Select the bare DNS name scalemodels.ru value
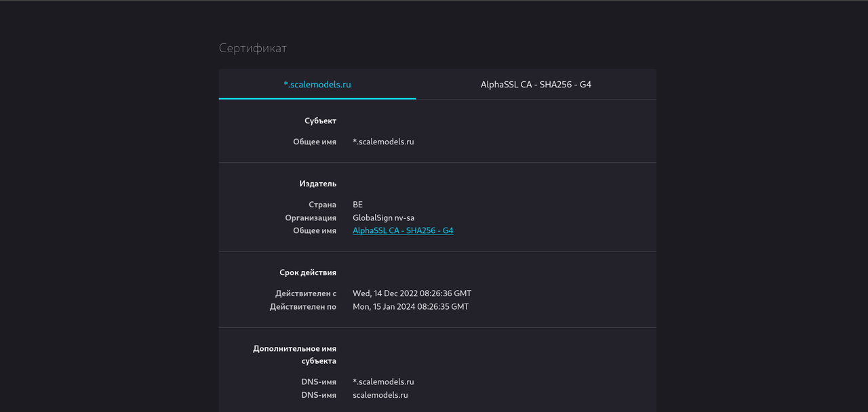This screenshot has width=868, height=412. coord(380,394)
